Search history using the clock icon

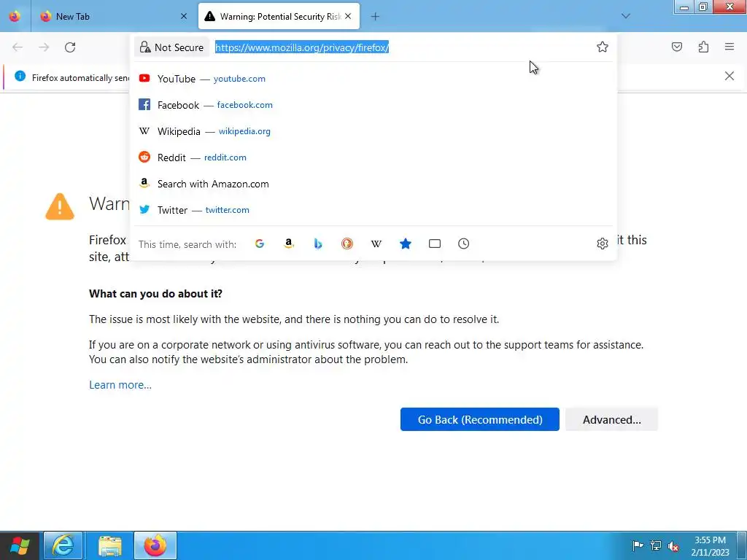(463, 244)
